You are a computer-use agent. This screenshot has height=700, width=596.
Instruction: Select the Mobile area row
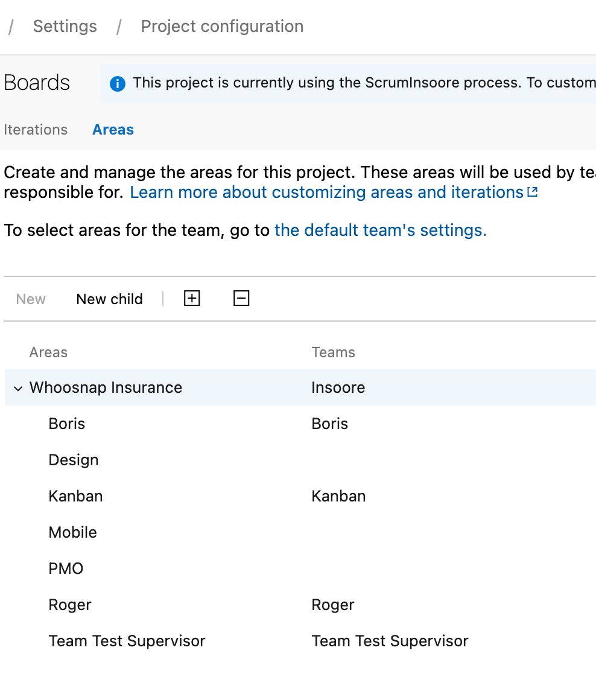pos(73,532)
